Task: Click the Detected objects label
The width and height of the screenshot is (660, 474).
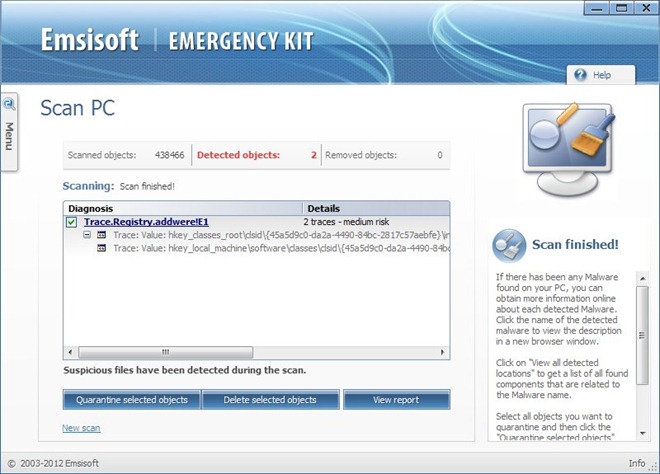Action: point(238,155)
